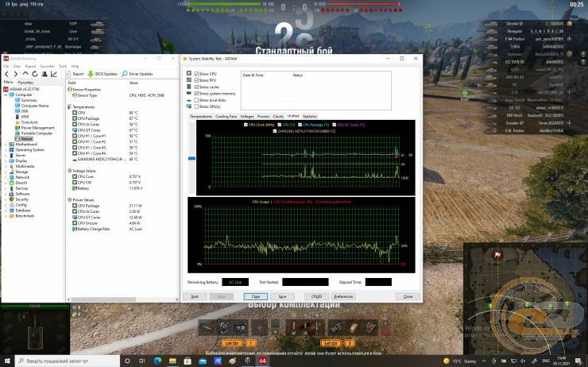Expand the Server tree node
The width and height of the screenshot is (588, 367).
point(6,155)
